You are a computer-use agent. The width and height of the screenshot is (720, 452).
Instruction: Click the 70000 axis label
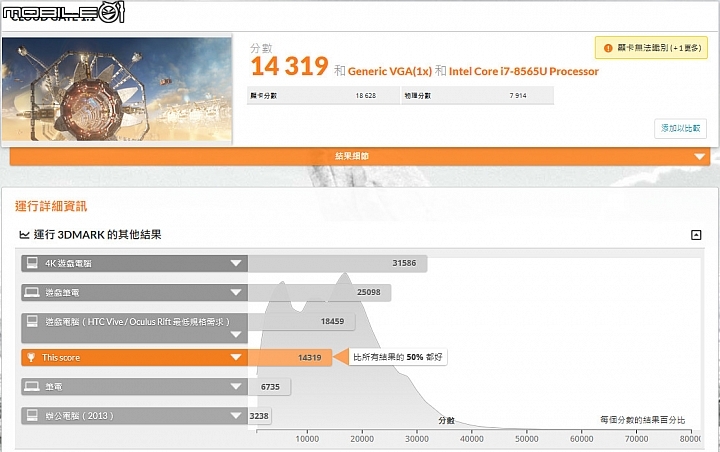[636, 439]
